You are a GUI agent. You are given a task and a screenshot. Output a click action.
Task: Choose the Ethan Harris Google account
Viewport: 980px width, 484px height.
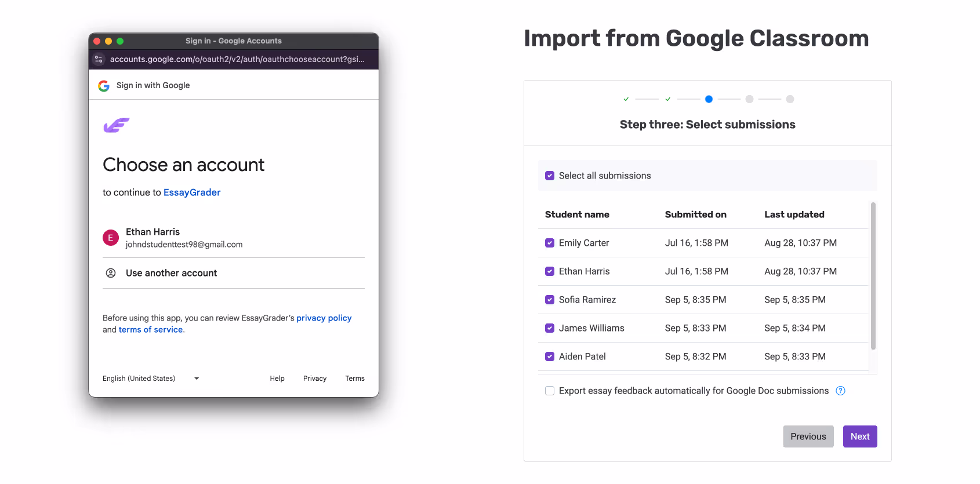(234, 238)
